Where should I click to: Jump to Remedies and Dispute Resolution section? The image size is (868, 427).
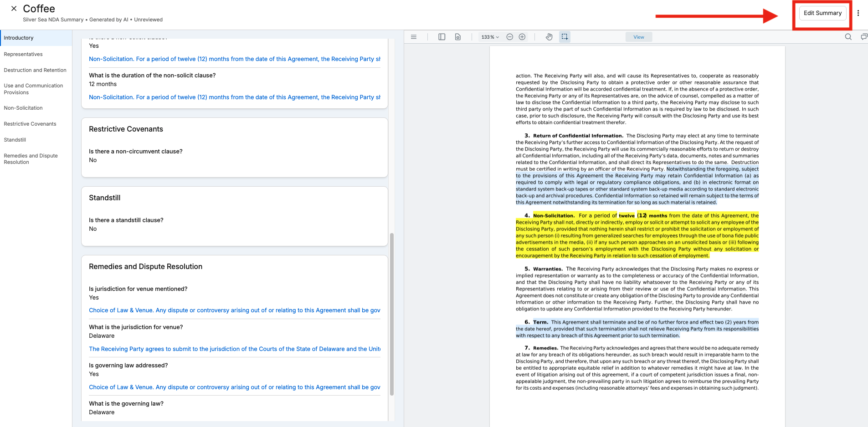pos(31,159)
